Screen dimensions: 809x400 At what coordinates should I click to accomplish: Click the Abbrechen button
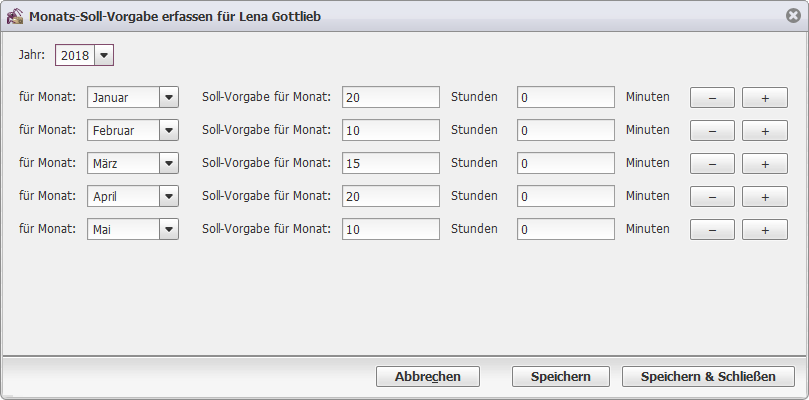(428, 376)
